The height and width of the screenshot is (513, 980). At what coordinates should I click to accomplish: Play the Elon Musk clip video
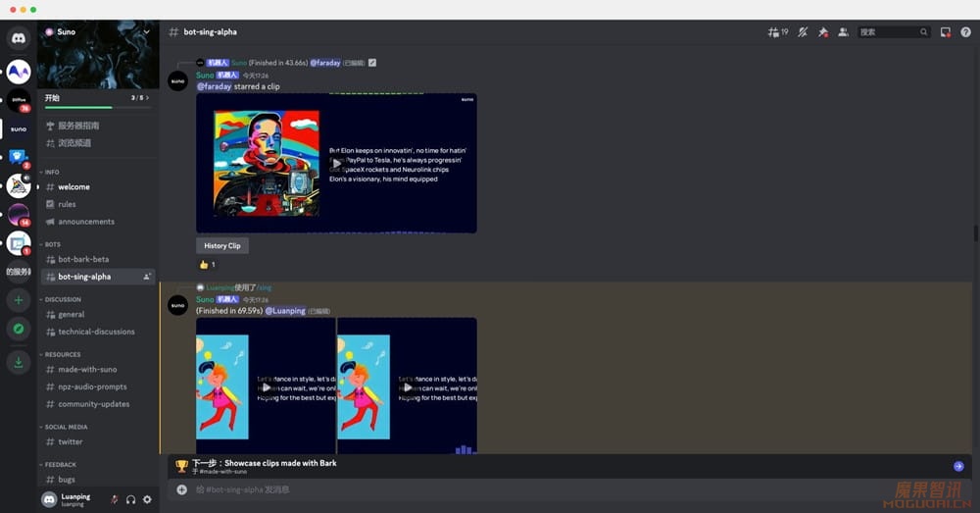pyautogui.click(x=336, y=163)
